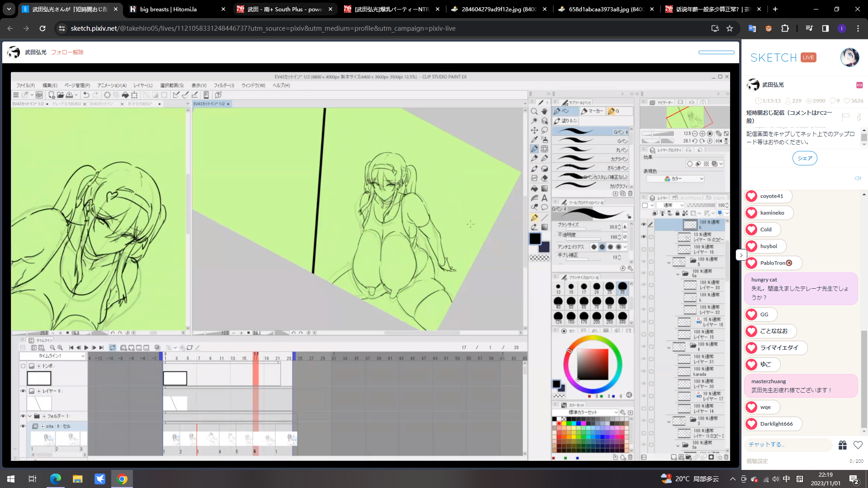Open the 通常 blending mode dropdown
Viewport: 868px width, 488px height.
(x=671, y=205)
